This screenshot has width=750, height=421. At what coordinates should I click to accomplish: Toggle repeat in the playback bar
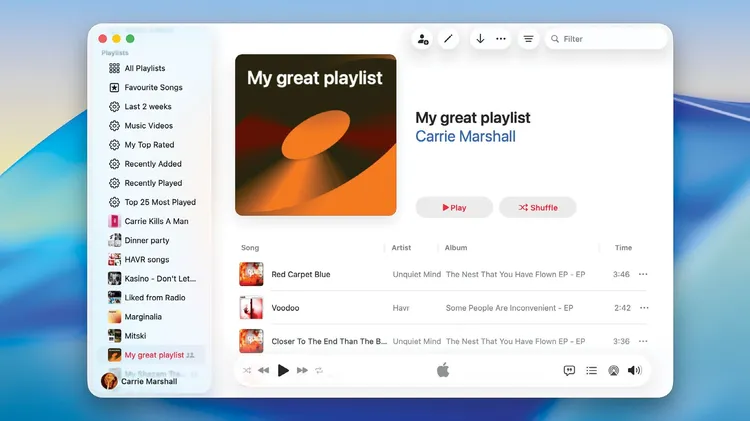tap(319, 370)
